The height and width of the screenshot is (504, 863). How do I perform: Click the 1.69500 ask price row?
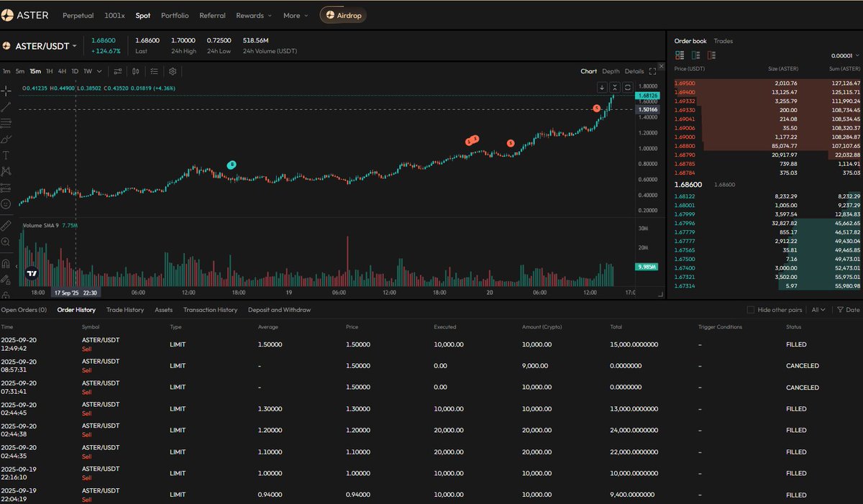click(767, 83)
